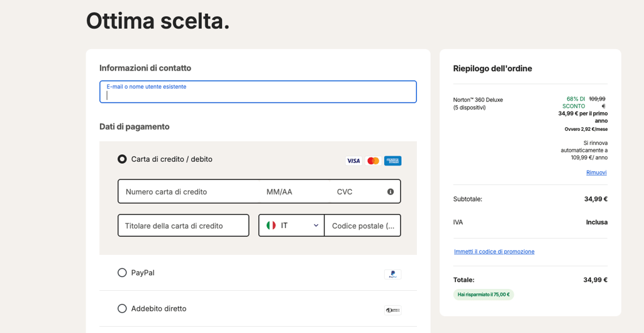Image resolution: width=644 pixels, height=333 pixels.
Task: Select the PayPal payment option
Action: tap(122, 273)
